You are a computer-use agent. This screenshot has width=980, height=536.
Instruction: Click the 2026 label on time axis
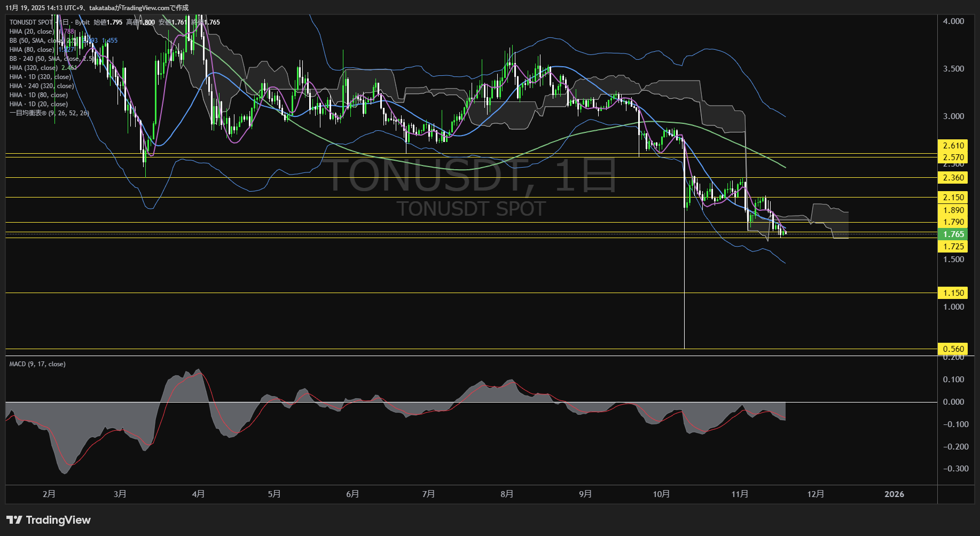894,494
